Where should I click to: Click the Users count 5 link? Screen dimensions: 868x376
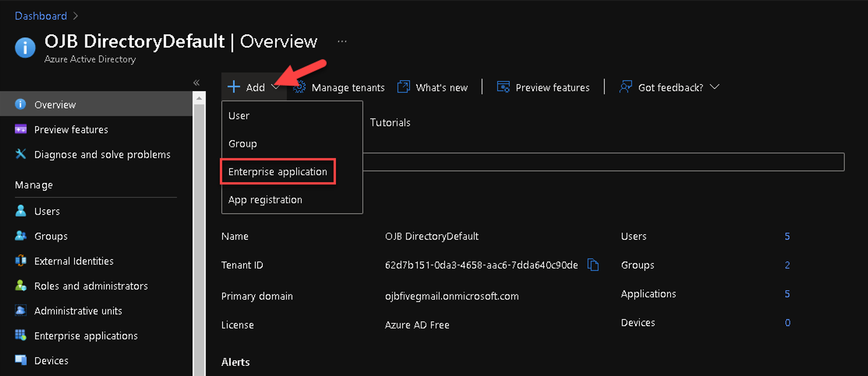click(x=787, y=236)
